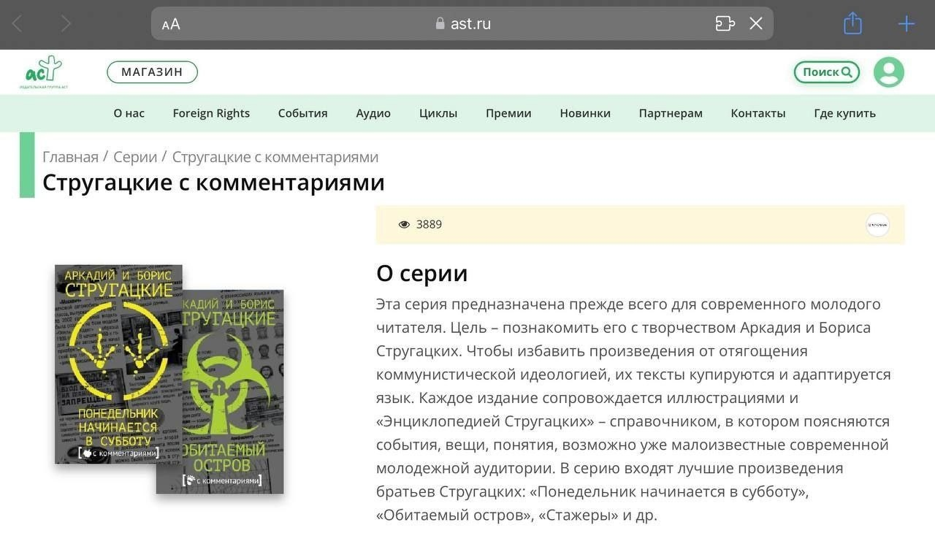Open a new tab with the plus icon
This screenshot has width=935, height=560.
pyautogui.click(x=907, y=24)
